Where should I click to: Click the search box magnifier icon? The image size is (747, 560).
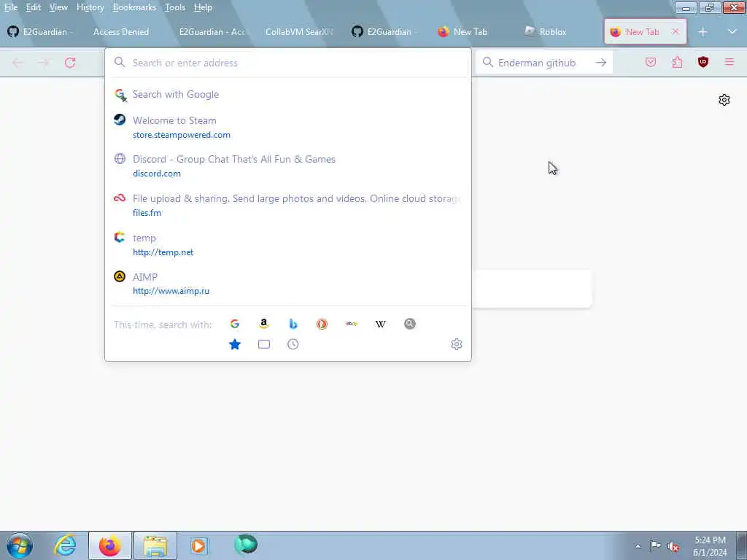pyautogui.click(x=487, y=63)
